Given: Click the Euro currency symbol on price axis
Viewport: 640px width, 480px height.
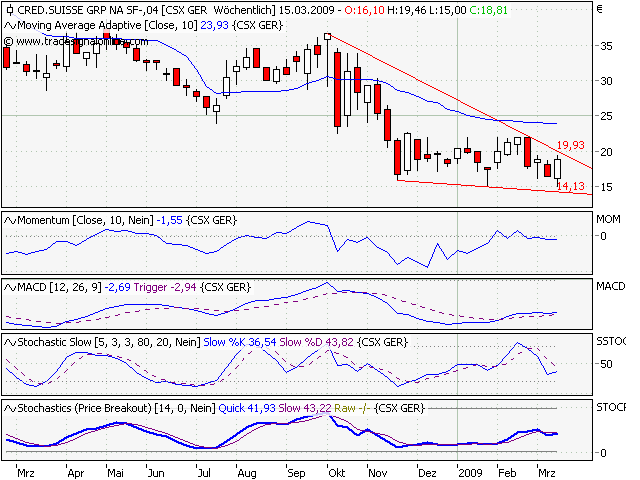Looking at the screenshot, I should tap(599, 9).
